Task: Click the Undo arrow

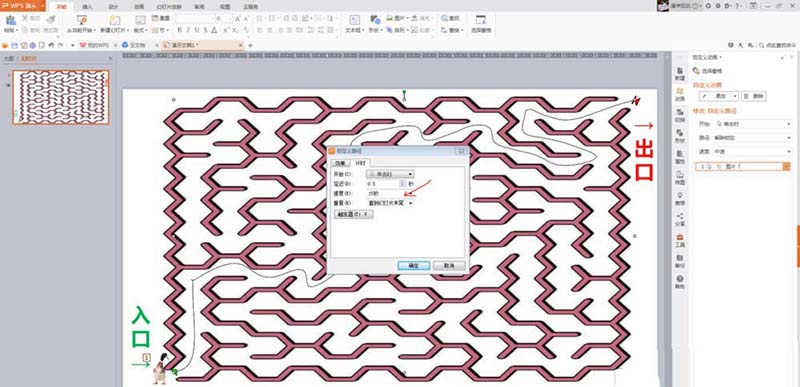Action: pos(51,45)
